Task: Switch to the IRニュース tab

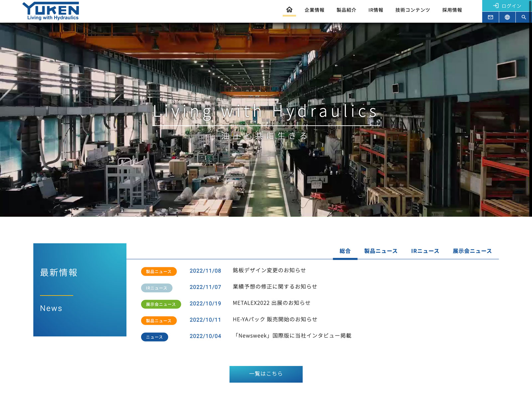Action: pyautogui.click(x=425, y=251)
